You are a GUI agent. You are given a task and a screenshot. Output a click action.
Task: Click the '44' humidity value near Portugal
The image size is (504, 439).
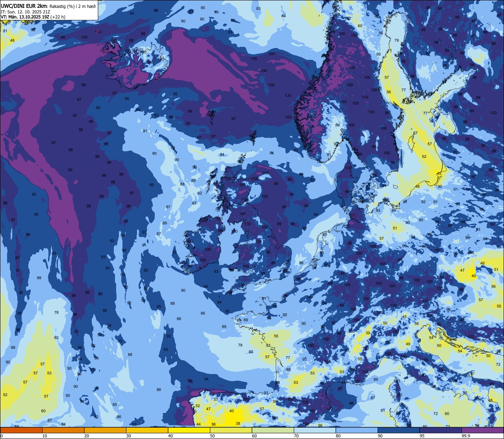(x=198, y=424)
